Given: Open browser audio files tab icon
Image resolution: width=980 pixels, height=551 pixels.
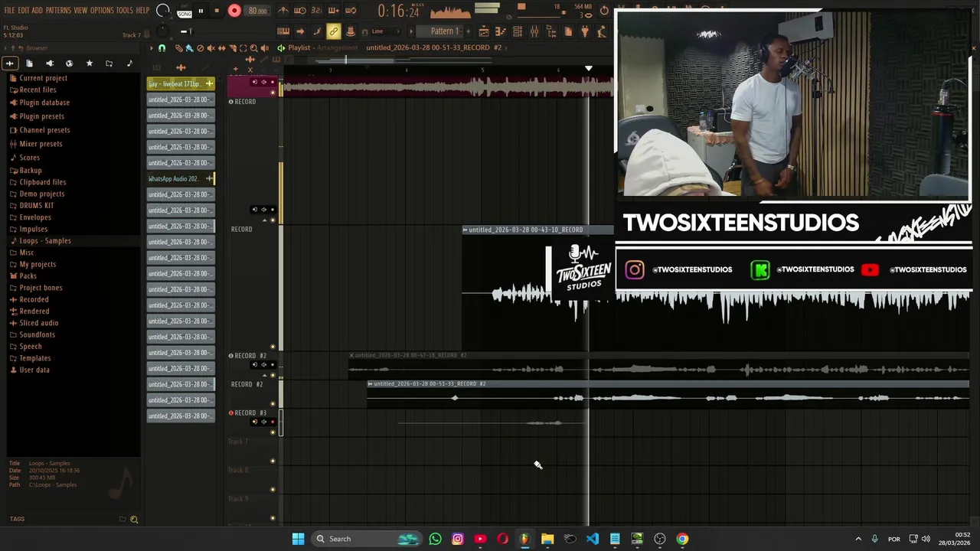Looking at the screenshot, I should click(x=10, y=64).
